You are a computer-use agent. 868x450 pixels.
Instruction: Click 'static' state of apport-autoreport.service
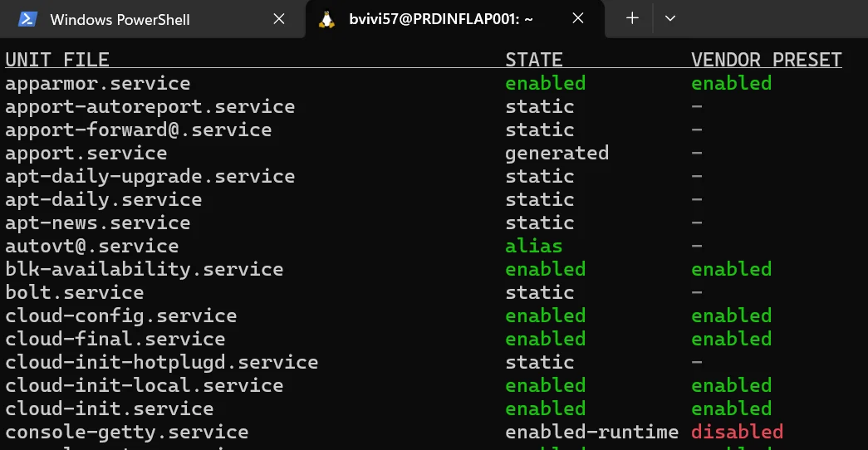540,107
